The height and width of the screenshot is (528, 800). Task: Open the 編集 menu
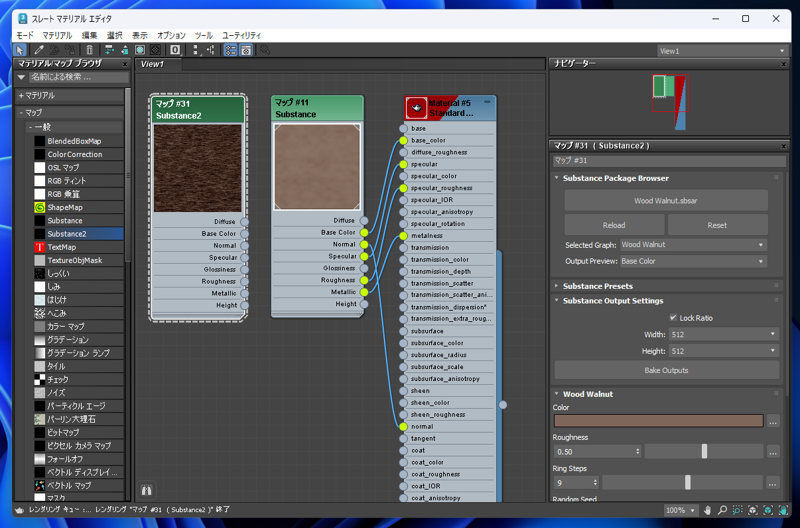point(89,35)
